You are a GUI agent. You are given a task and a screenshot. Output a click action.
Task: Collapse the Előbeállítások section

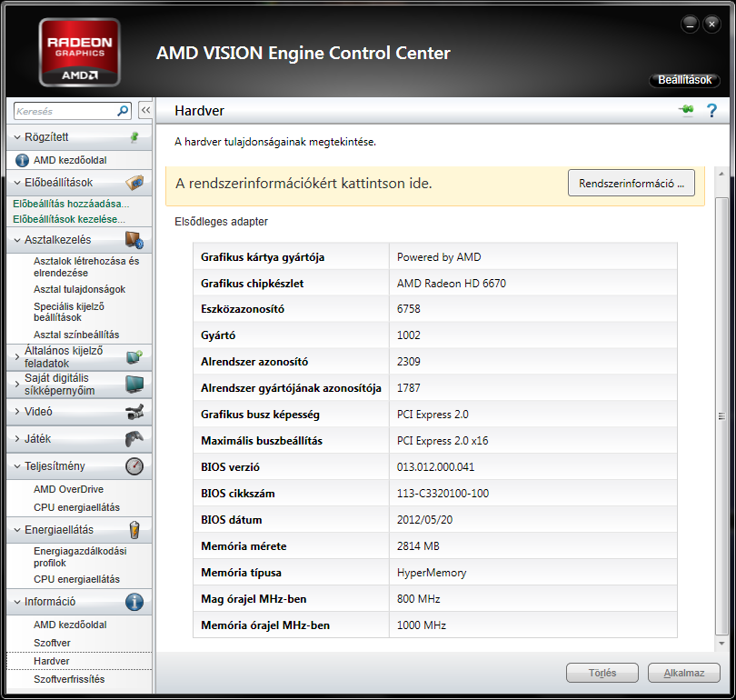(x=17, y=183)
